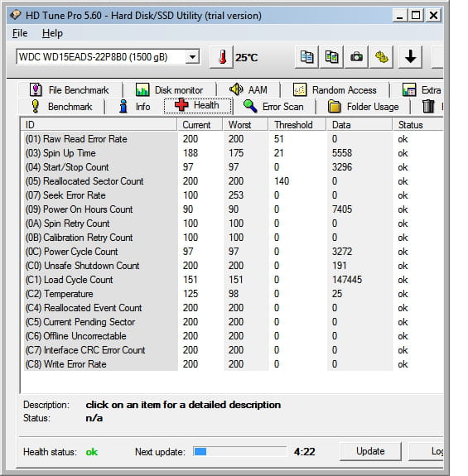
Task: Click the HD Tune title bar icon
Action: click(x=16, y=15)
